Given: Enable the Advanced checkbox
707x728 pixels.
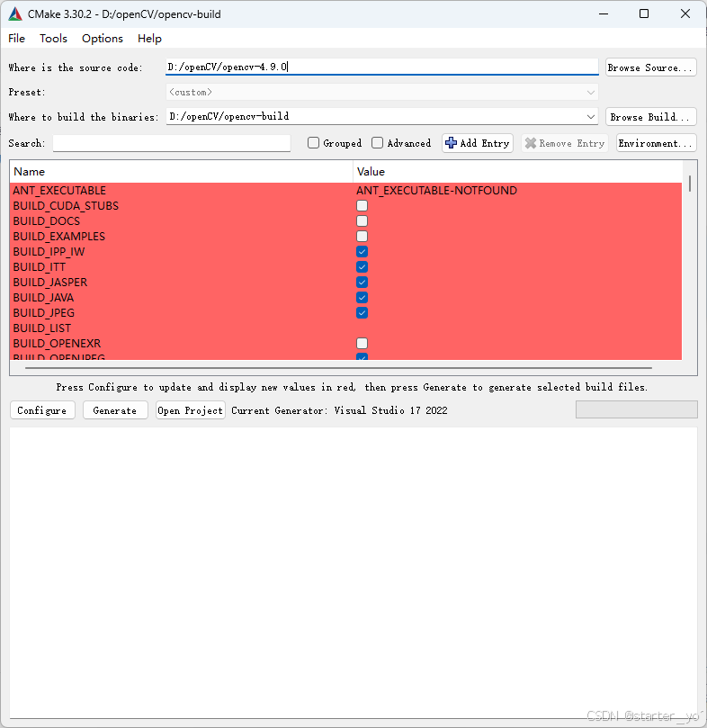Looking at the screenshot, I should pyautogui.click(x=378, y=143).
